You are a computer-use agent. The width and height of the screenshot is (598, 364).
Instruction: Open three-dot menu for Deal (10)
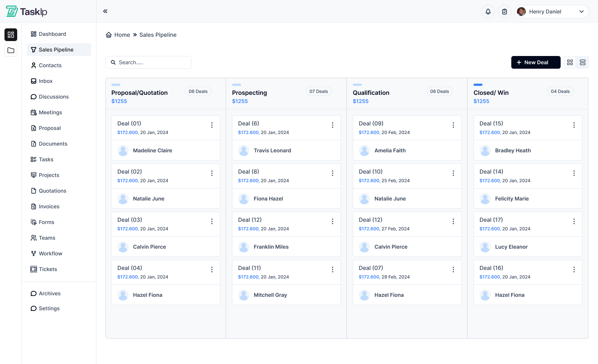[453, 173]
